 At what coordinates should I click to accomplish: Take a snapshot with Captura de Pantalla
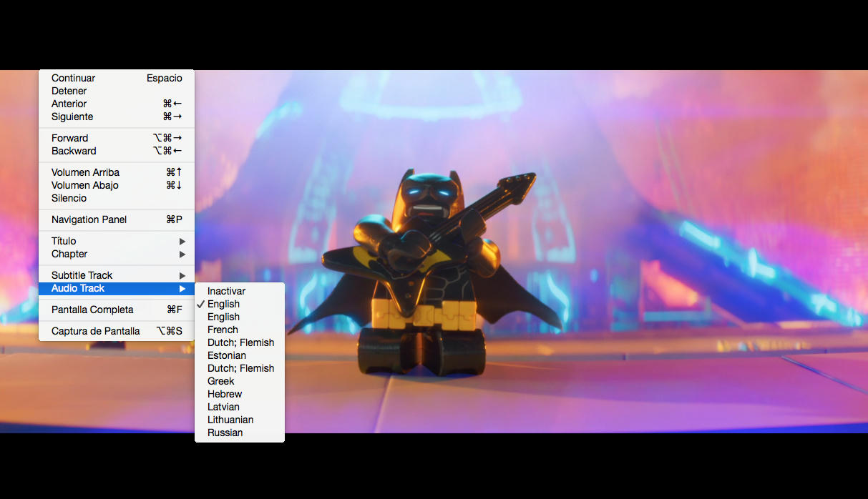click(96, 331)
